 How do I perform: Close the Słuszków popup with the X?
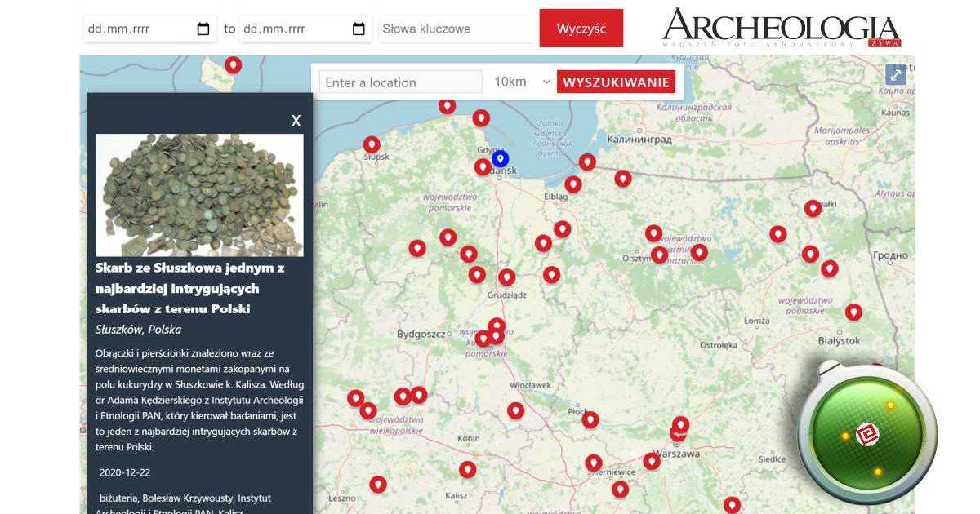pyautogui.click(x=296, y=120)
